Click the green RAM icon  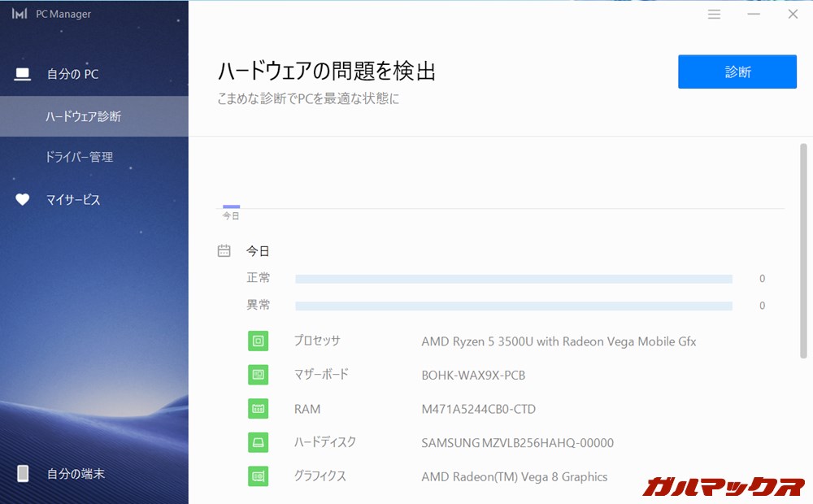[258, 409]
